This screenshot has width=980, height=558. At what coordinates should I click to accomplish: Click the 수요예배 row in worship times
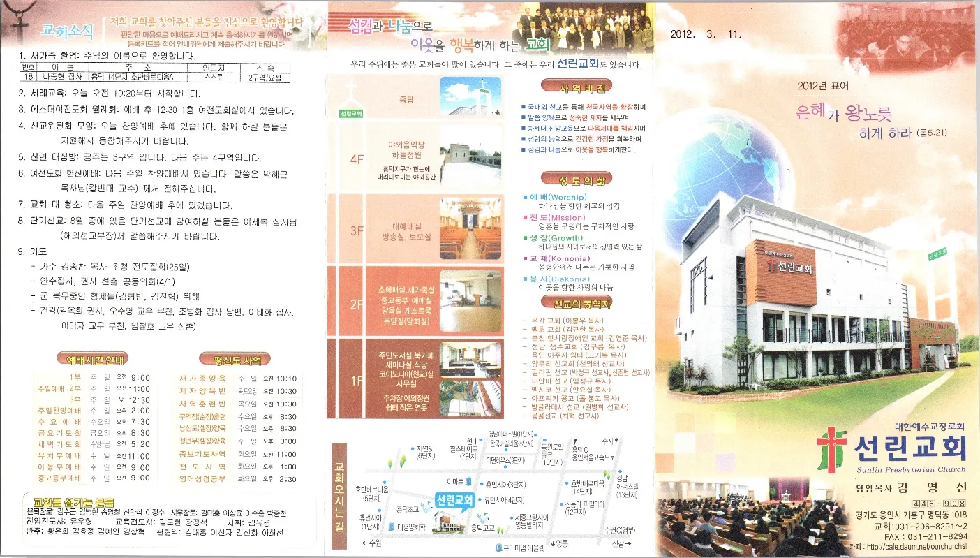pyautogui.click(x=94, y=422)
